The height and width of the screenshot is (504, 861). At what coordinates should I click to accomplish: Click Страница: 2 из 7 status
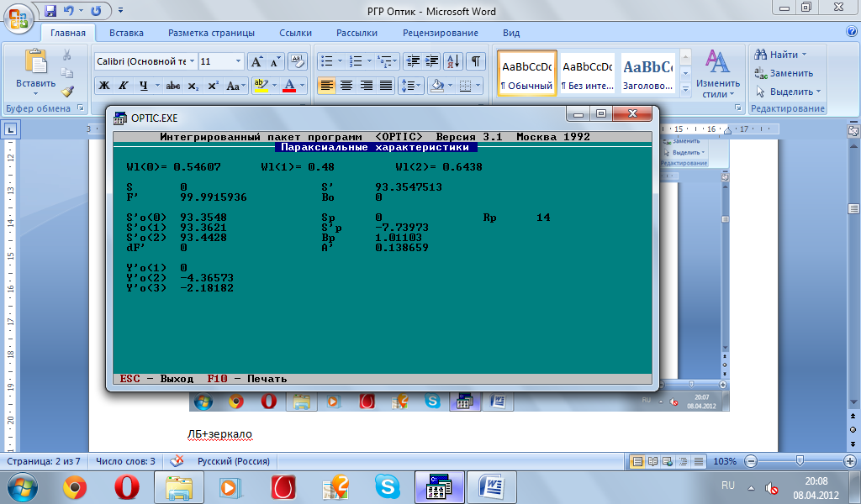click(44, 461)
